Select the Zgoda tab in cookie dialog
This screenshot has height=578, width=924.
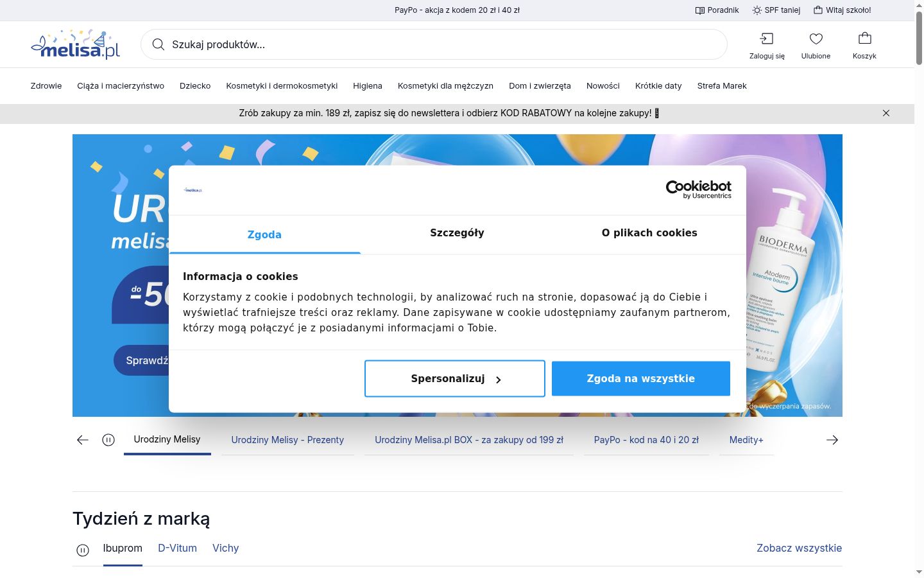click(x=264, y=234)
